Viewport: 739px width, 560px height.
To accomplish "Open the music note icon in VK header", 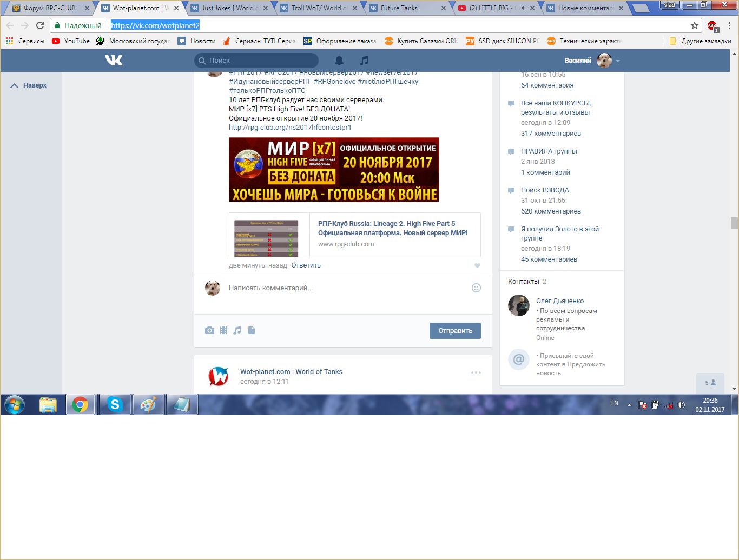I will click(364, 61).
